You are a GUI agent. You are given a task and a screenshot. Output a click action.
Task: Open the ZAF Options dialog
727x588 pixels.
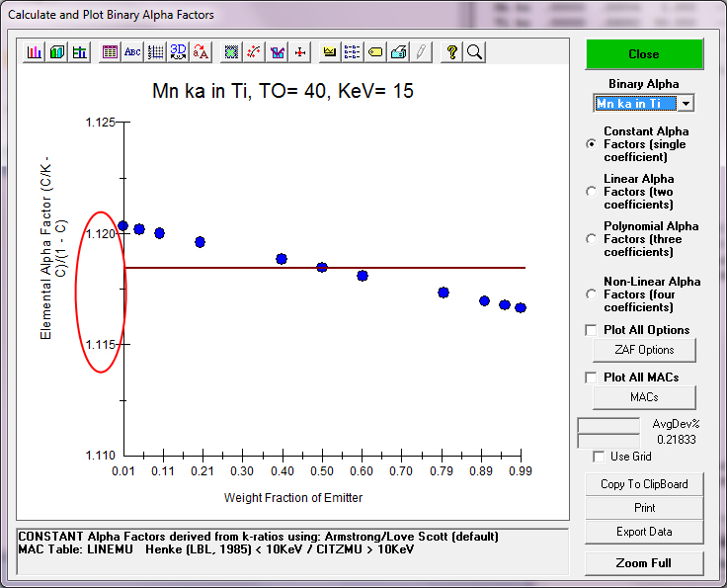tap(644, 350)
